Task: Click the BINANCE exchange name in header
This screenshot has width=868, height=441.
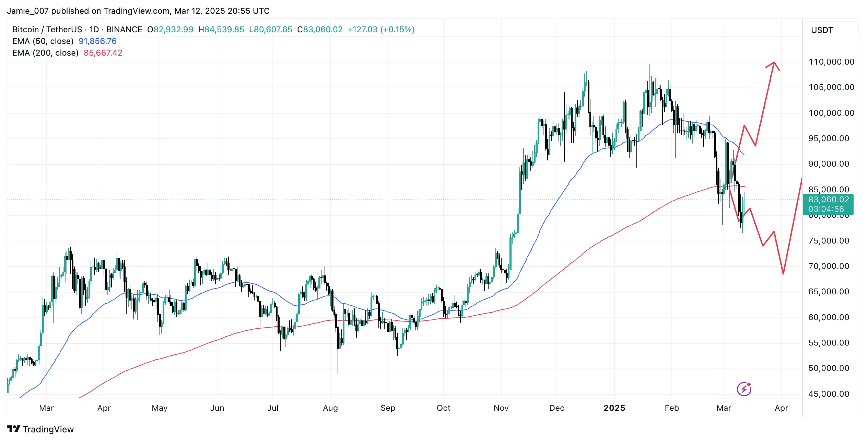Action: tap(124, 30)
